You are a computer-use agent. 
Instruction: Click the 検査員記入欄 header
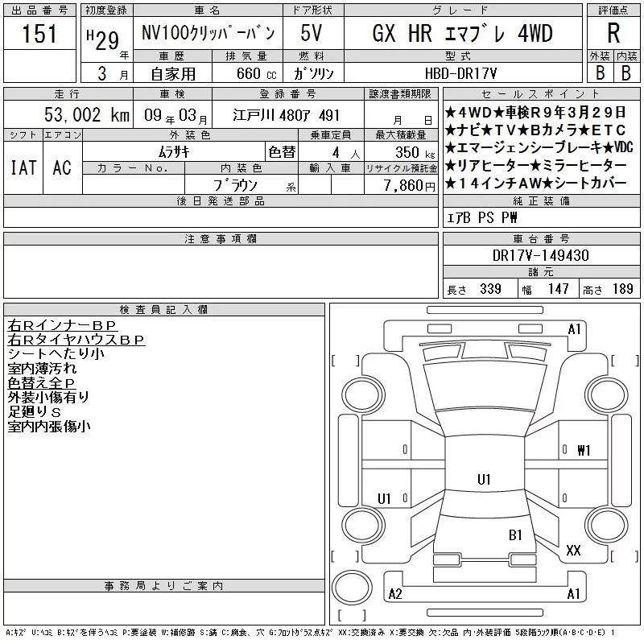164,310
